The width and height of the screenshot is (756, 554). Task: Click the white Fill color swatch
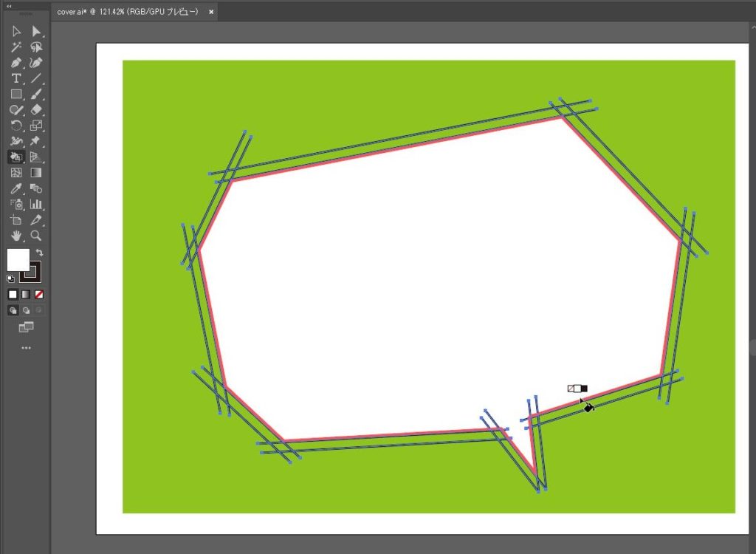click(x=17, y=259)
